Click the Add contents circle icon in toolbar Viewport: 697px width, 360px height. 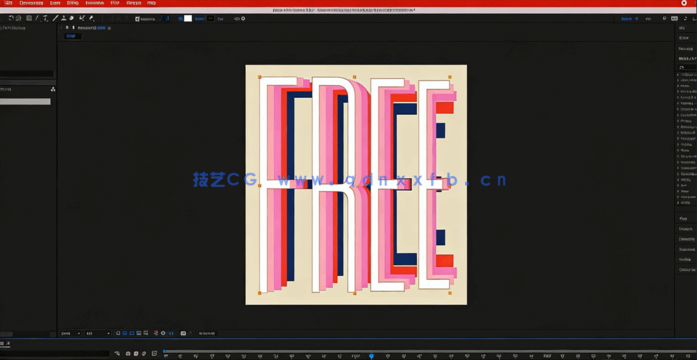click(243, 19)
